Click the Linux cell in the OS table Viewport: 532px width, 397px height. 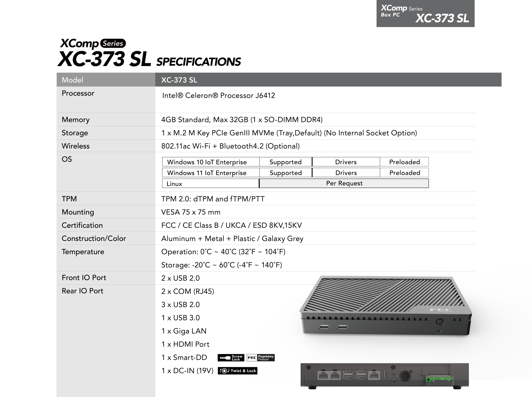click(210, 183)
